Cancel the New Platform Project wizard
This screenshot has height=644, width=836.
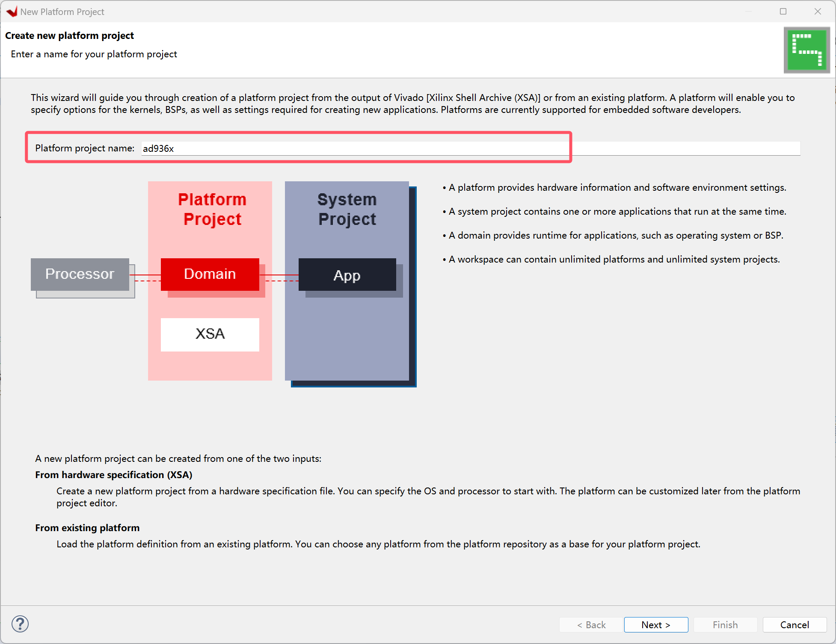coord(794,625)
